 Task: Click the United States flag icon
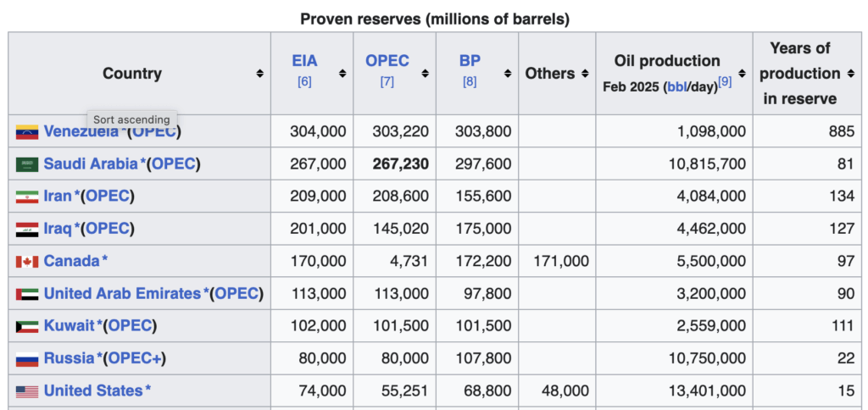coord(27,391)
